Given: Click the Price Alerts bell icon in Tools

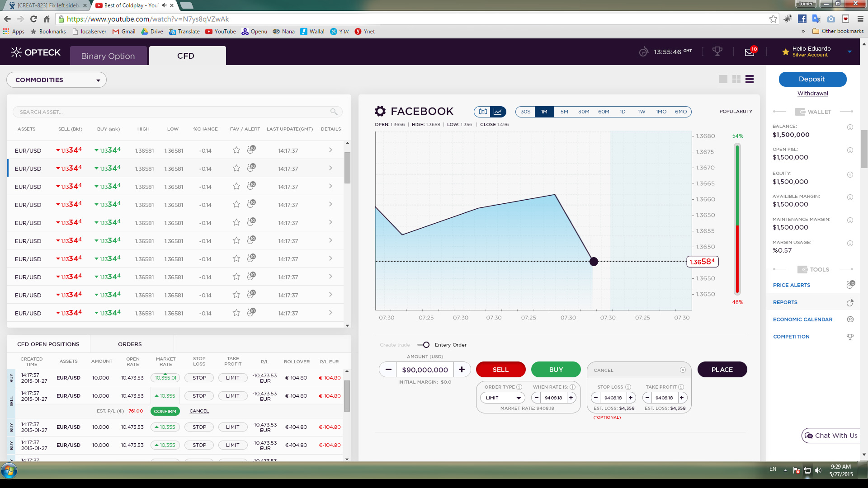Looking at the screenshot, I should coord(850,285).
